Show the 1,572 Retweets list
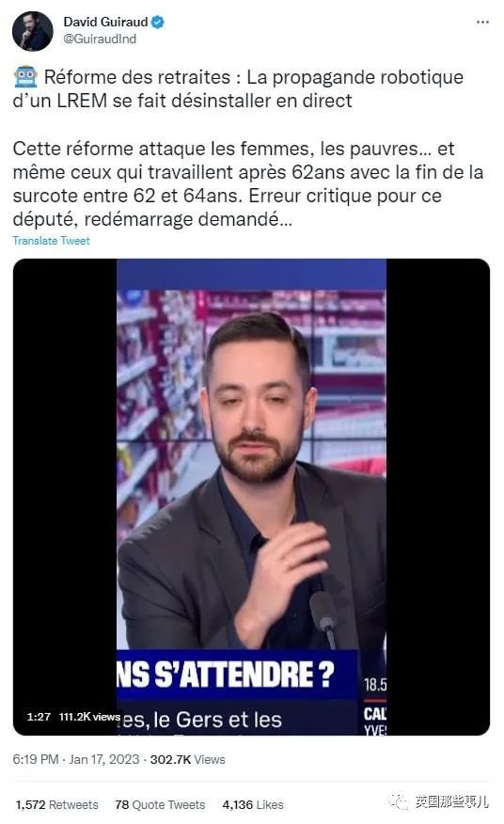The image size is (504, 824). [56, 804]
